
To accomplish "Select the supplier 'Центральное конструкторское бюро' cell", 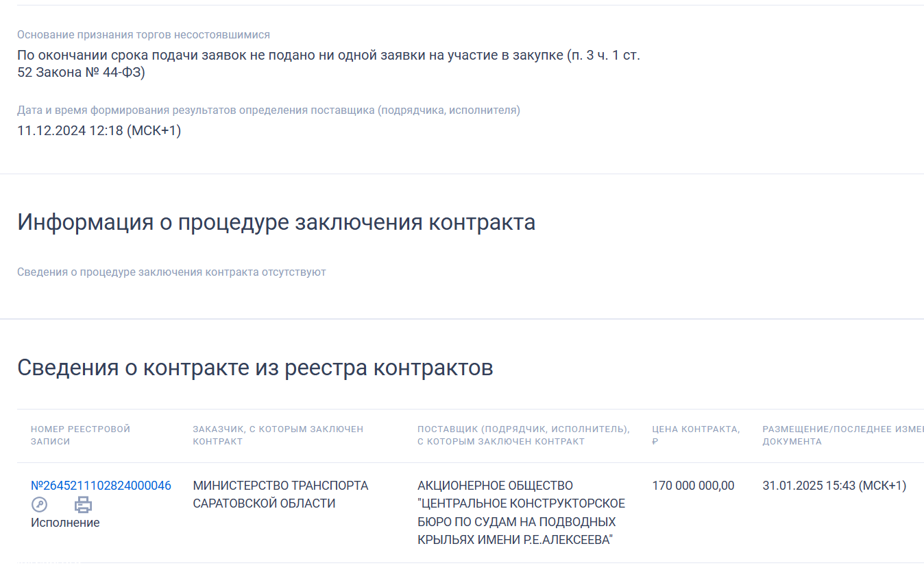I will tap(521, 512).
